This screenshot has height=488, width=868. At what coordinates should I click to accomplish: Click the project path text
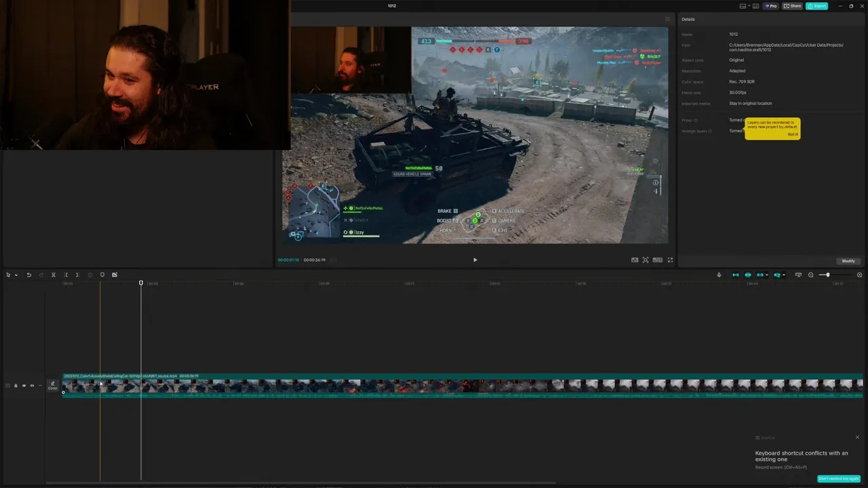786,47
